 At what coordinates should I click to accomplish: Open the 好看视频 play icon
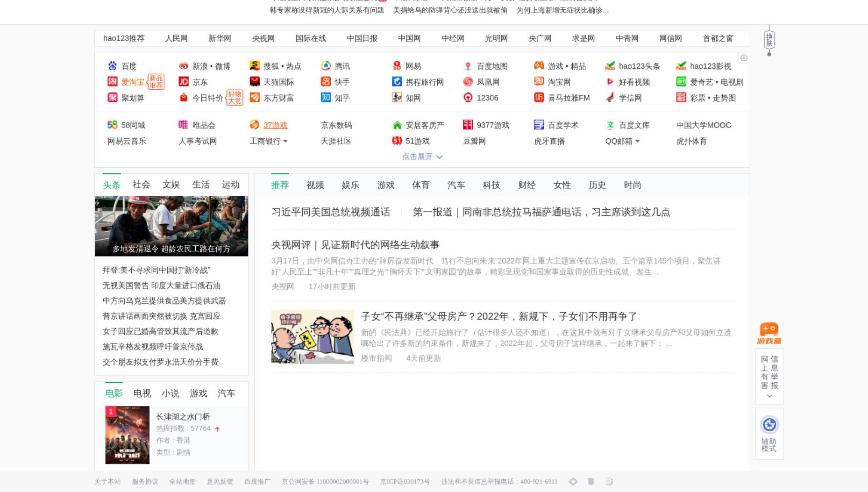pyautogui.click(x=610, y=82)
